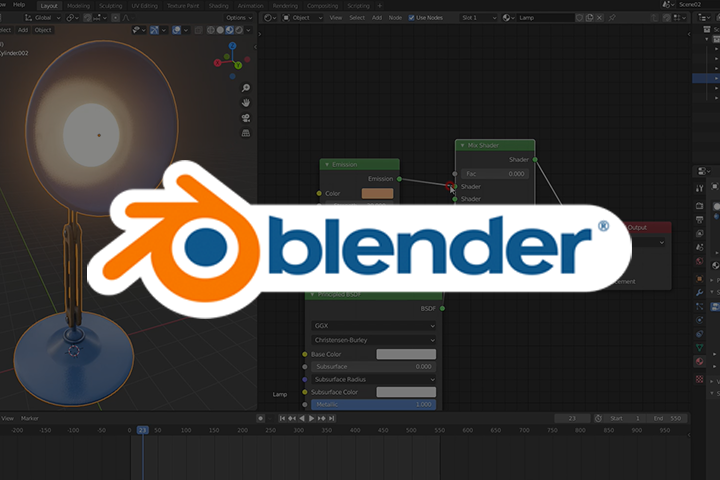Switch to the Layout workspace tab
The height and width of the screenshot is (480, 720).
click(x=49, y=6)
